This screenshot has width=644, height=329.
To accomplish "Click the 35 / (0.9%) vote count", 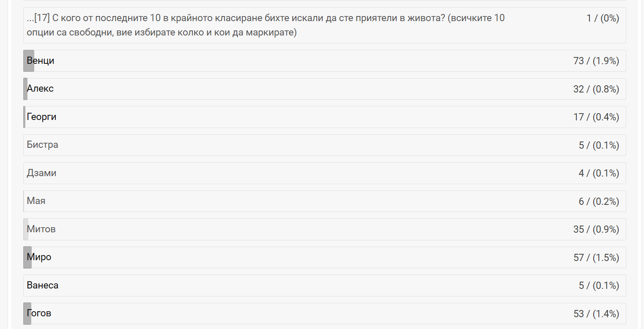I will click(x=596, y=230).
